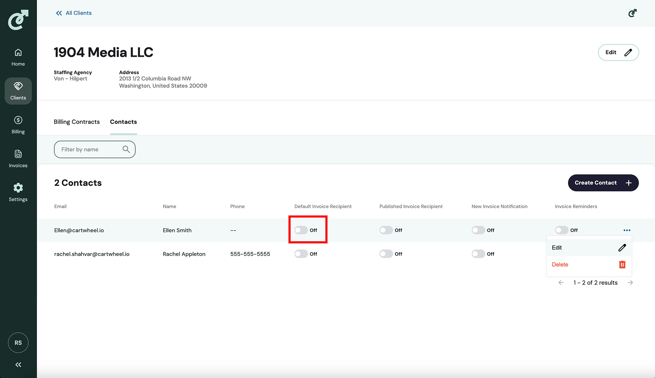
Task: Collapse the sidebar with double chevron
Action: point(18,365)
